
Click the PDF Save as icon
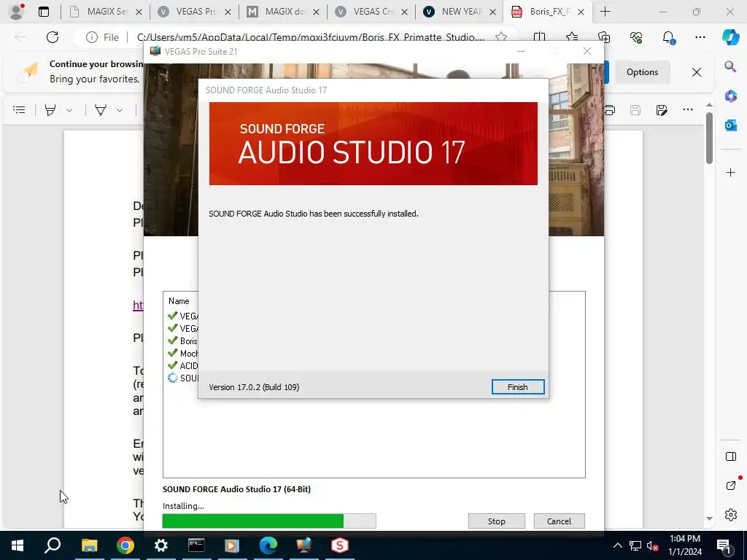[661, 110]
